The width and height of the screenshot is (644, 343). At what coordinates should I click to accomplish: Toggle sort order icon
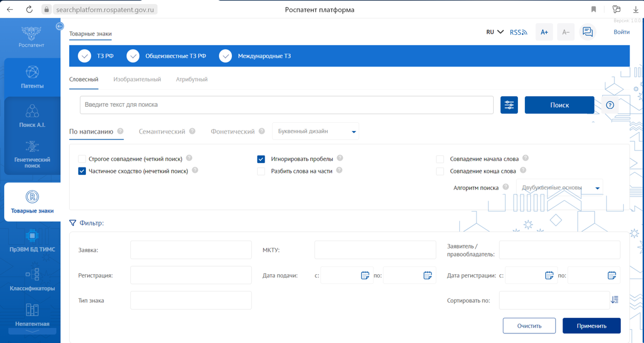(x=614, y=300)
